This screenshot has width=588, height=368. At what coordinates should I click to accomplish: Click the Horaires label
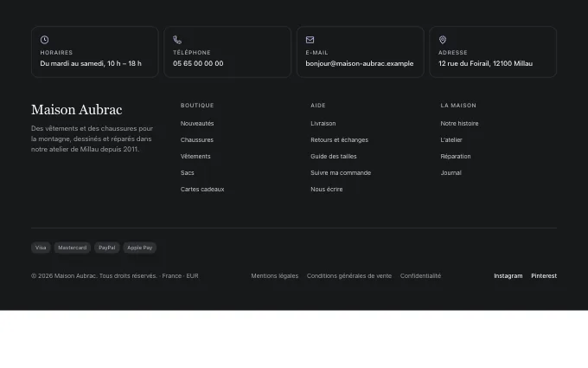(x=56, y=53)
